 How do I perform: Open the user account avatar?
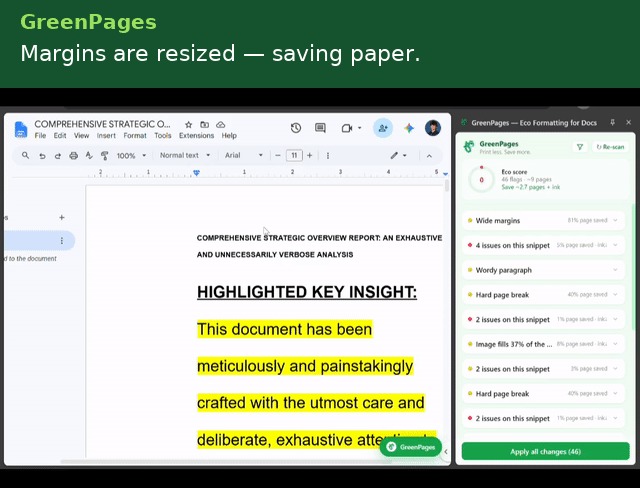(x=433, y=128)
